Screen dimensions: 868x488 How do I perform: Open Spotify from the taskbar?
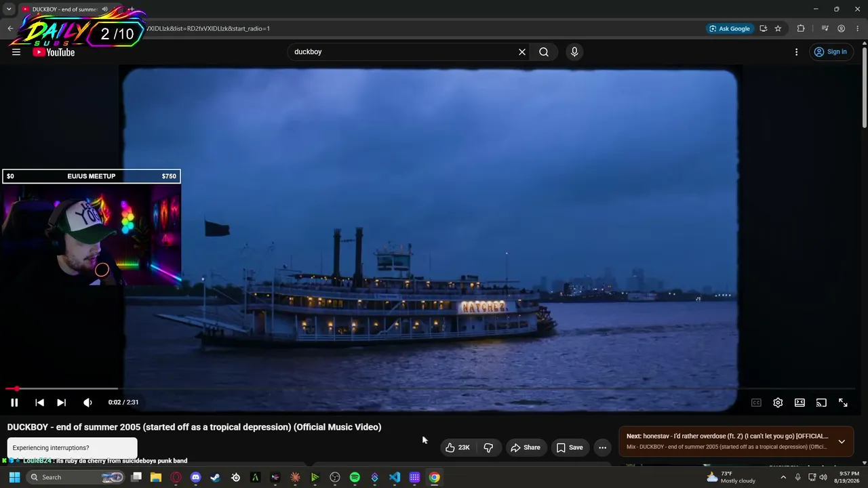click(x=355, y=477)
